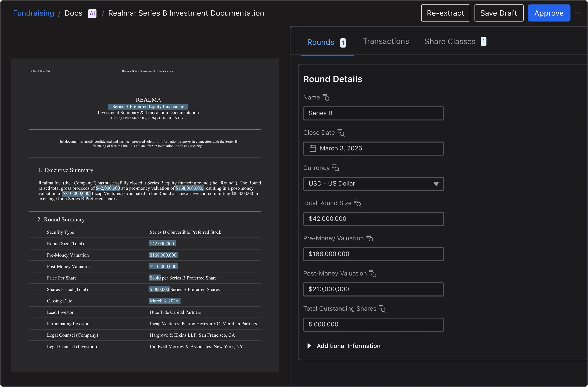Switch to the Transactions tab
The width and height of the screenshot is (588, 387).
(386, 41)
